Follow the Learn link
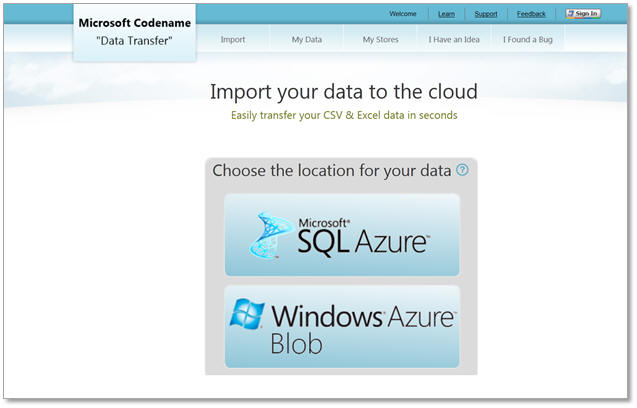 pyautogui.click(x=446, y=14)
